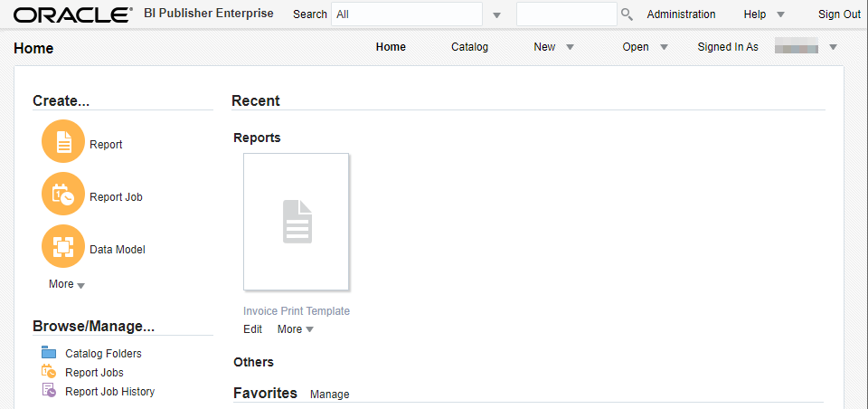Click the Invoice Print Template thumbnail
Screen dimensions: 868x409
(297, 222)
